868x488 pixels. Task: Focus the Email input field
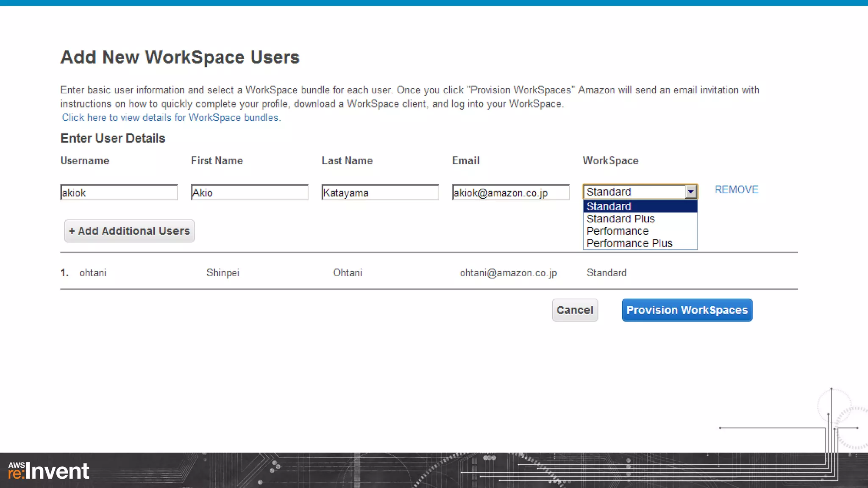510,193
